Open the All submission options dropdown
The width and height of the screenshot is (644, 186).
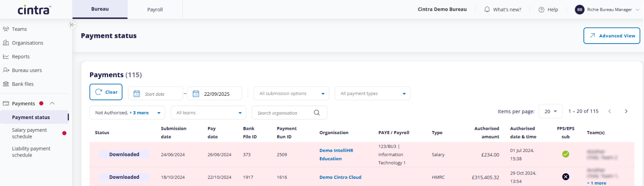click(291, 94)
